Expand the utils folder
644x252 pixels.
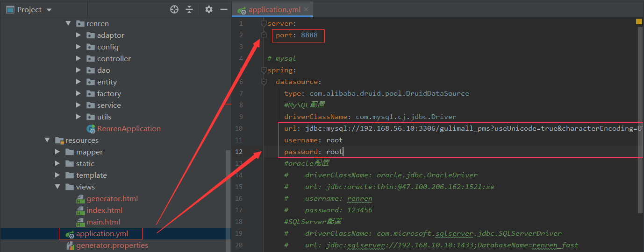[x=79, y=117]
